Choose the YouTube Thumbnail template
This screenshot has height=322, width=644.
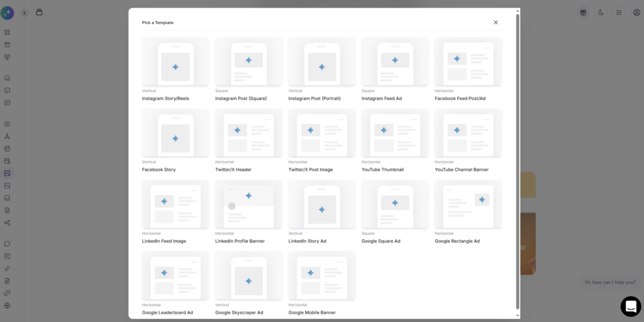tap(395, 133)
